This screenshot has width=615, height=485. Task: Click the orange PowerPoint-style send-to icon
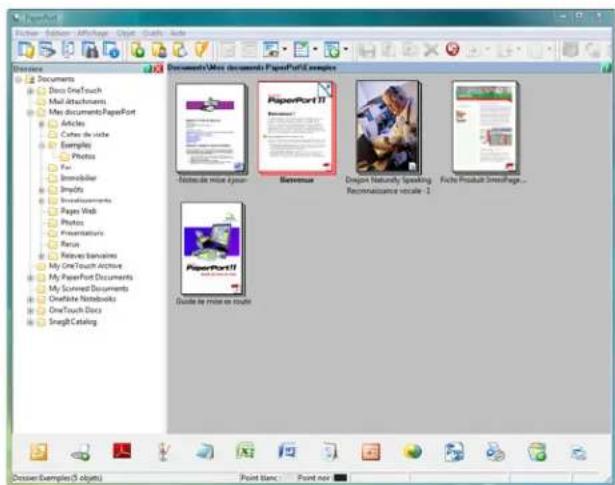[371, 452]
